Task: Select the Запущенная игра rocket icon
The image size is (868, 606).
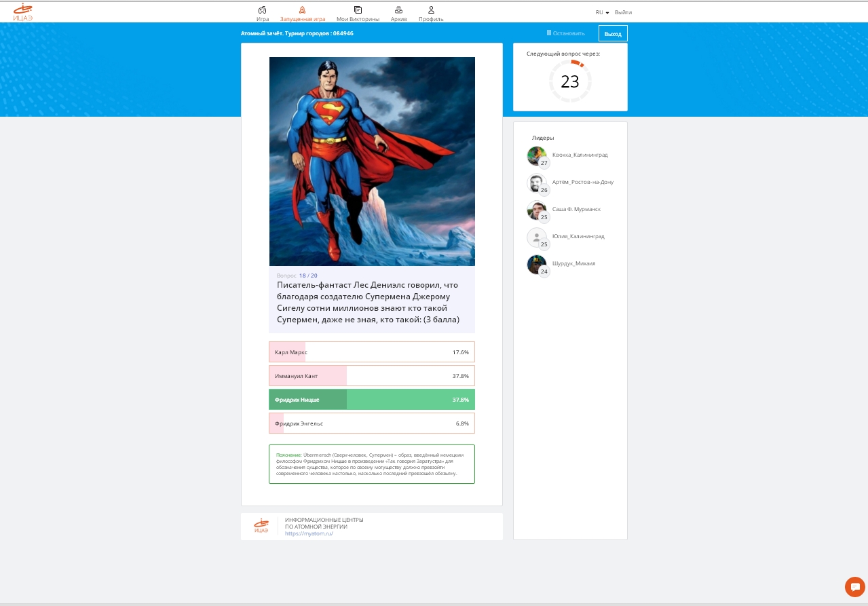Action: click(x=303, y=10)
